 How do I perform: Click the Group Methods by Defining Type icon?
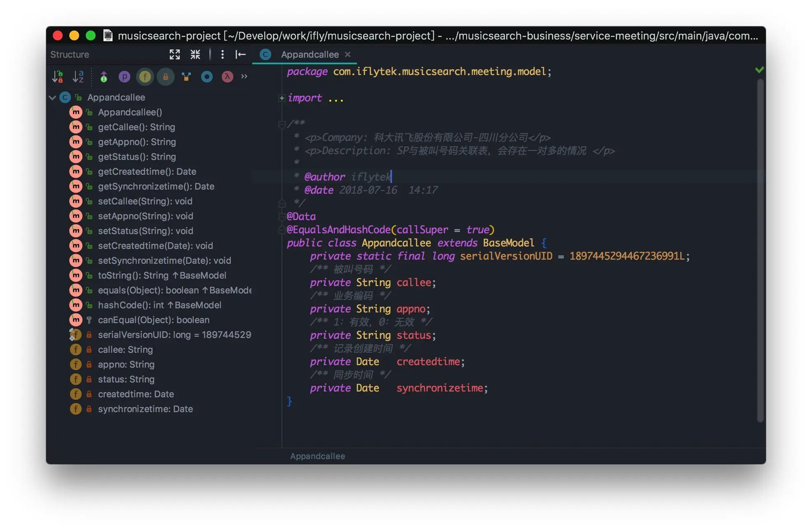[186, 77]
